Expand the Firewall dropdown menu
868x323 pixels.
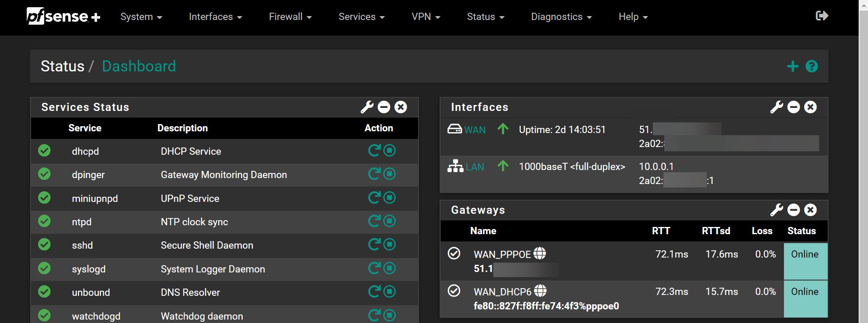click(x=290, y=17)
